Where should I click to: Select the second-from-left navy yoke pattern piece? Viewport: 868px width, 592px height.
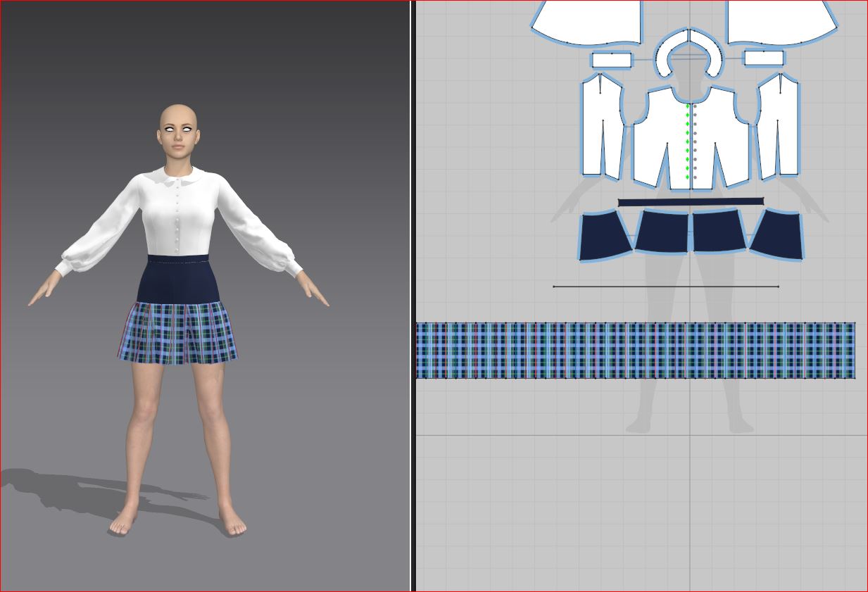[x=662, y=231]
